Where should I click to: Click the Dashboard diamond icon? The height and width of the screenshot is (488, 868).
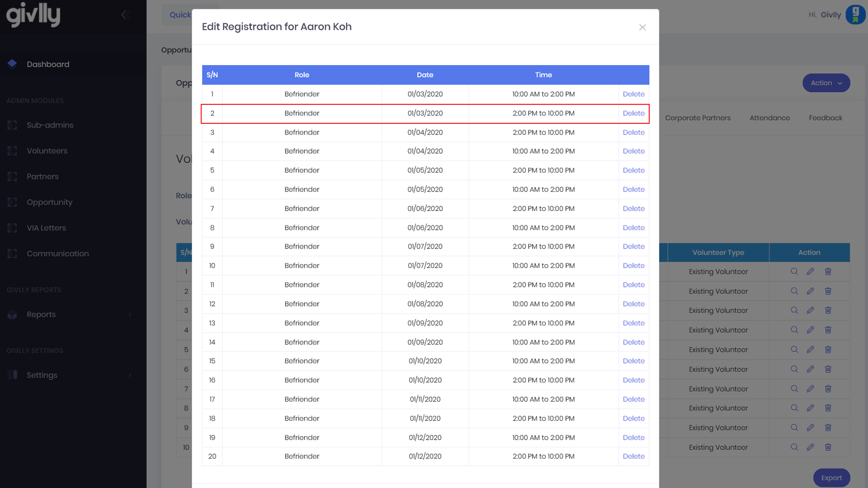(12, 64)
